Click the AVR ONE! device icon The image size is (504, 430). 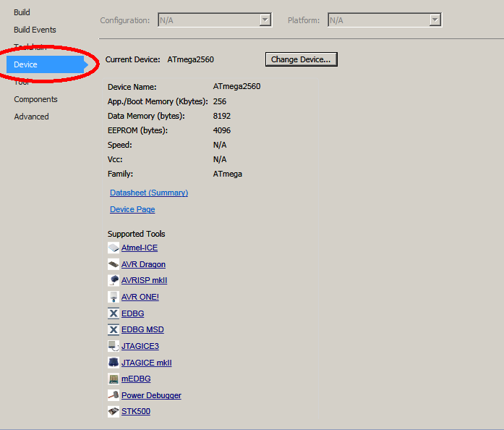(x=114, y=297)
